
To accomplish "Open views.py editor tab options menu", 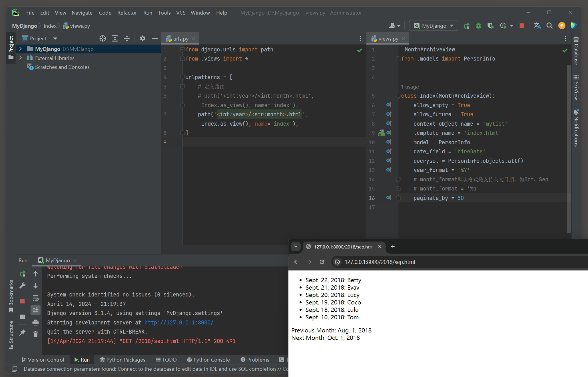I will click(565, 39).
